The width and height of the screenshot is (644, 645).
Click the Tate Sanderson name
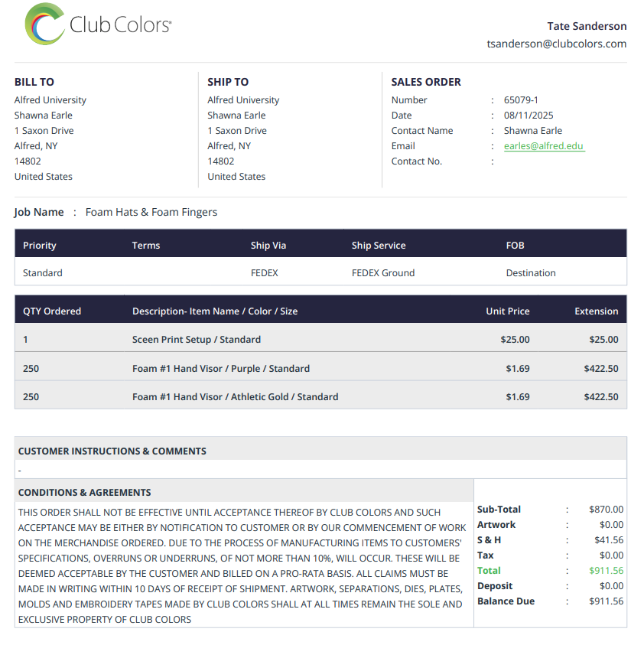[x=587, y=26]
